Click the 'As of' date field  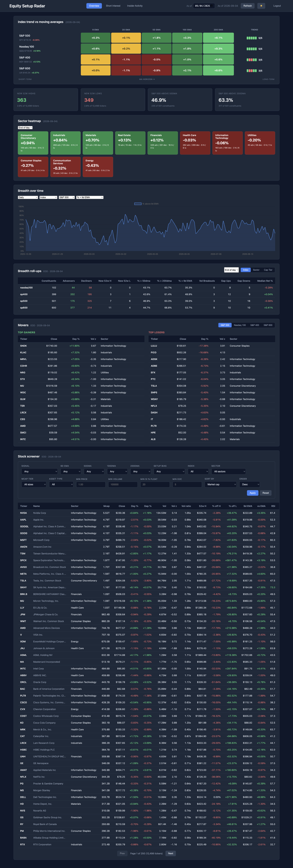(x=204, y=6)
